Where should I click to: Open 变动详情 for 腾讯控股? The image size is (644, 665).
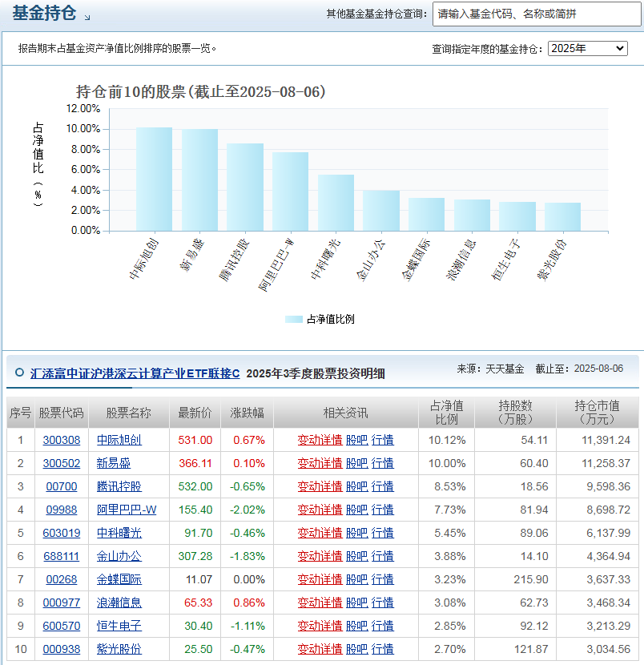(x=320, y=486)
